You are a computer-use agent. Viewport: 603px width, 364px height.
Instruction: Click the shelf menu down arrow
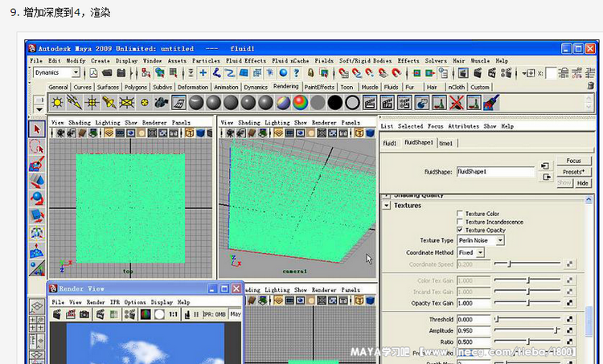[x=39, y=109]
